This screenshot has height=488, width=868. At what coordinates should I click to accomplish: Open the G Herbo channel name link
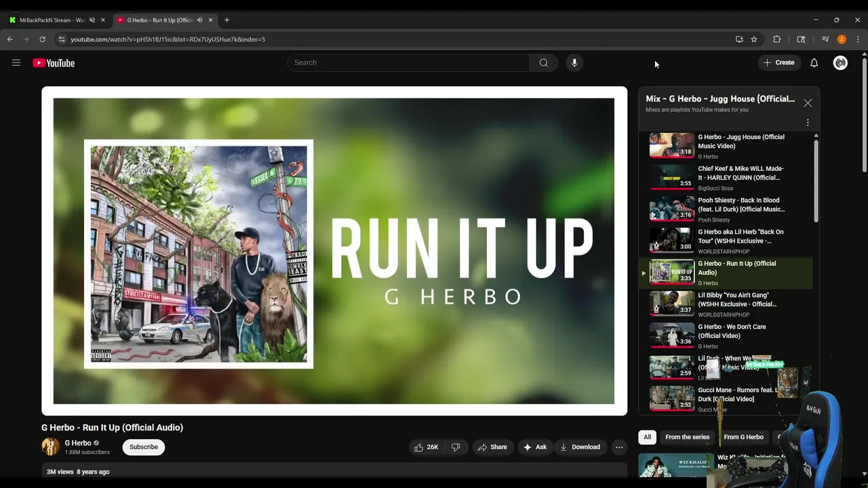click(x=78, y=443)
